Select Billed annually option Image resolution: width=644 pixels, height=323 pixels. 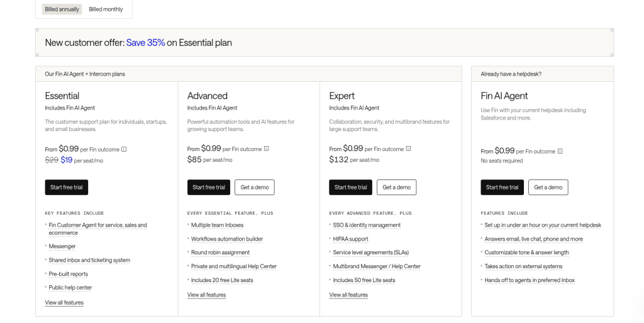click(62, 9)
